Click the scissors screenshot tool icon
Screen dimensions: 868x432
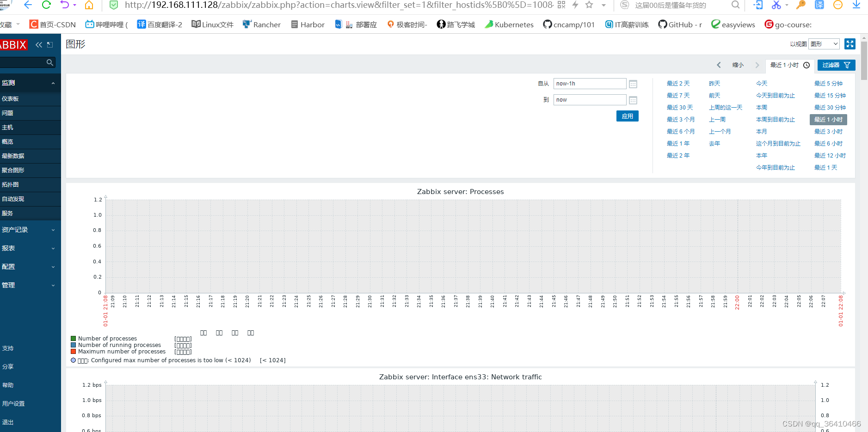click(x=776, y=5)
